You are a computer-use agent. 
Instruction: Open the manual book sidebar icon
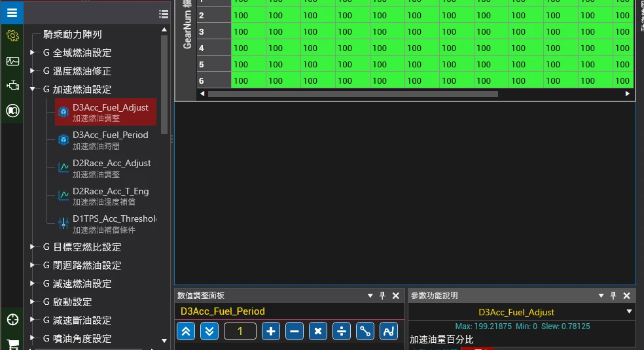click(12, 111)
